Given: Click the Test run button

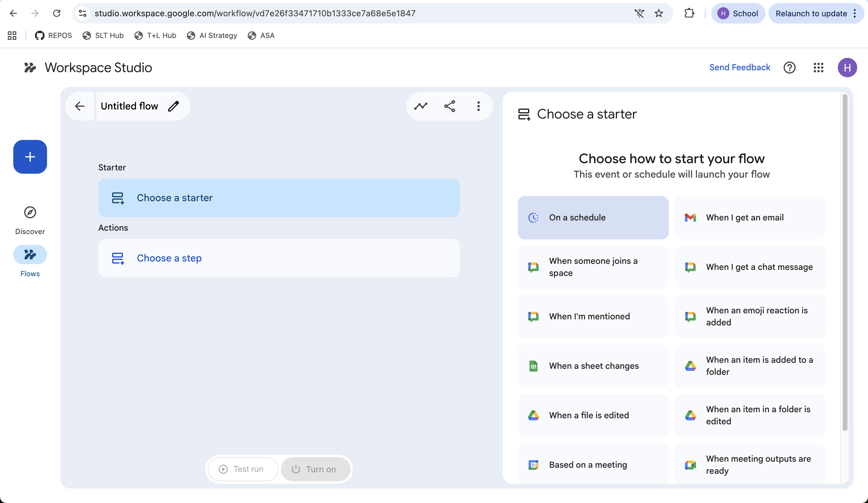Looking at the screenshot, I should coord(243,469).
